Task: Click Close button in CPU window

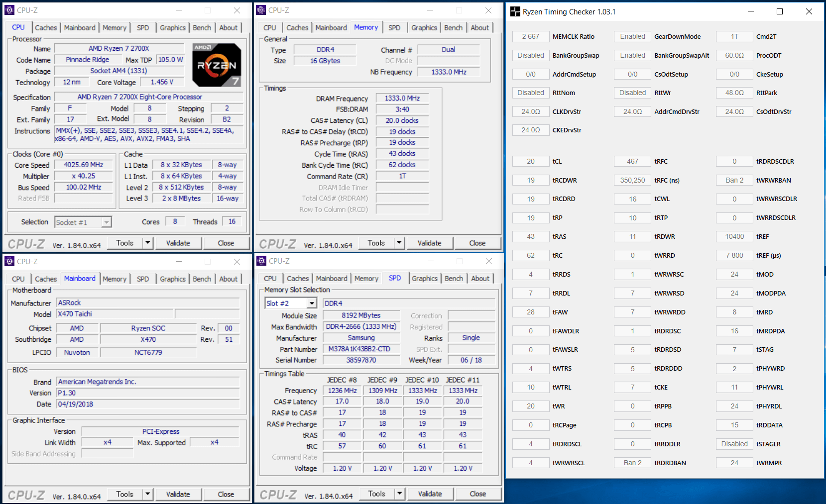Action: coord(226,243)
